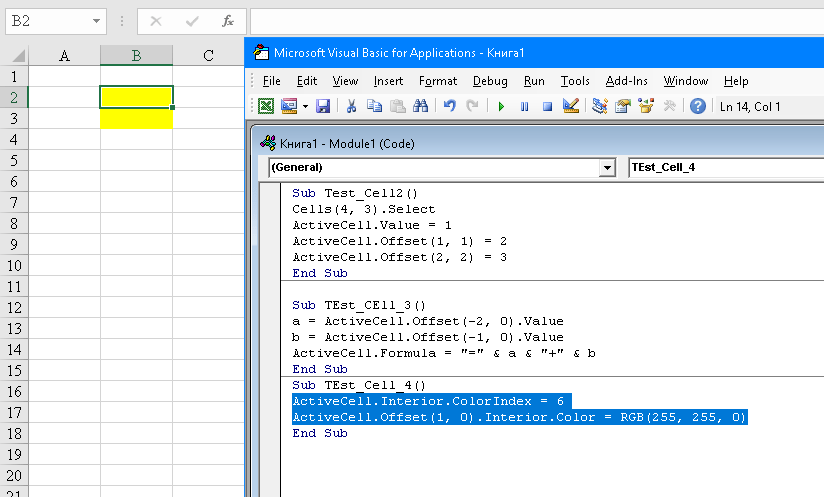
Task: Click the View Microsoft Excel icon
Action: (x=266, y=106)
